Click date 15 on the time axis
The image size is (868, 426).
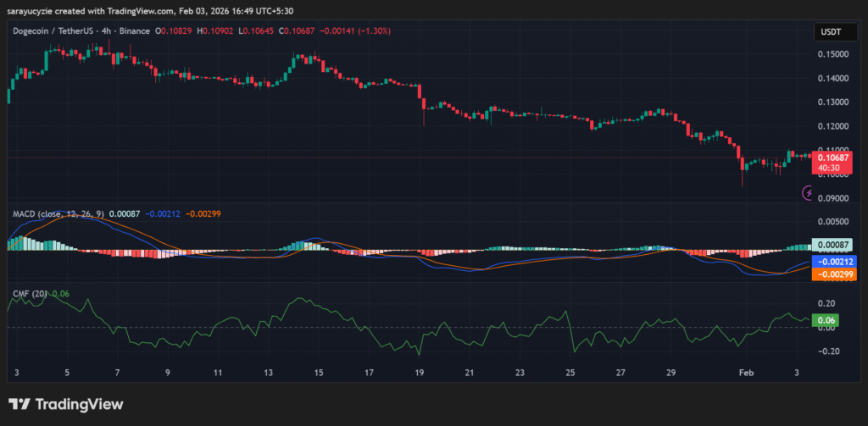319,373
